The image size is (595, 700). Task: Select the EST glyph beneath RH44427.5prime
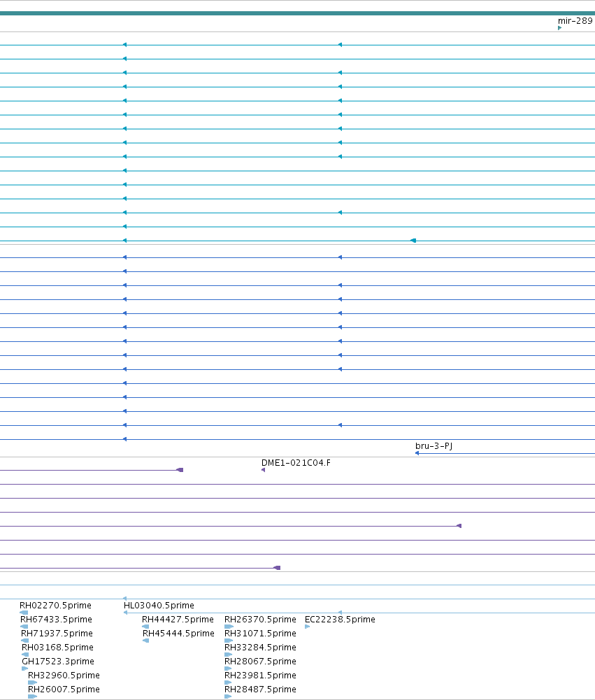point(145,627)
